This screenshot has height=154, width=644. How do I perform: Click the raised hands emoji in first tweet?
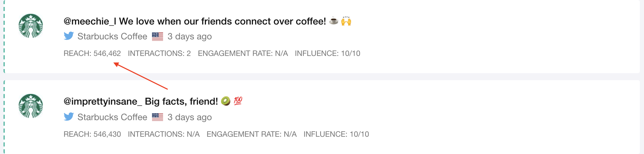tap(346, 21)
